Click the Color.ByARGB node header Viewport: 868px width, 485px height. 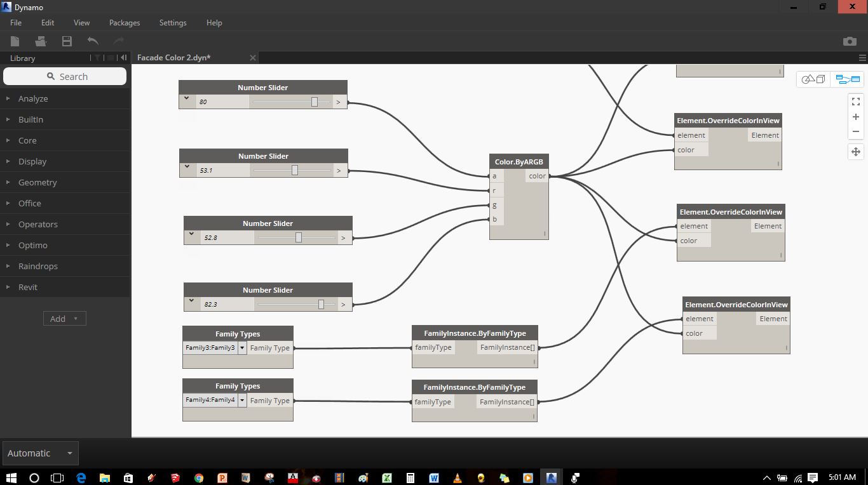[519, 162]
